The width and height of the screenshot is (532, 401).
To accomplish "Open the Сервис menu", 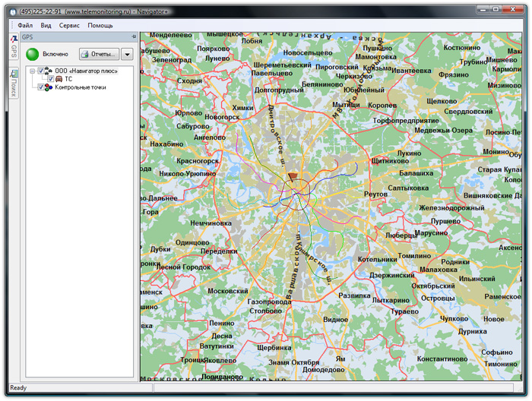I will pyautogui.click(x=69, y=25).
